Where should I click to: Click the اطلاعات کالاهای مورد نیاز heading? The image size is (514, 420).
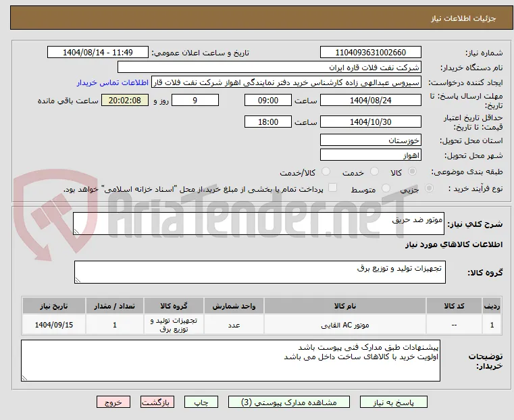point(454,244)
